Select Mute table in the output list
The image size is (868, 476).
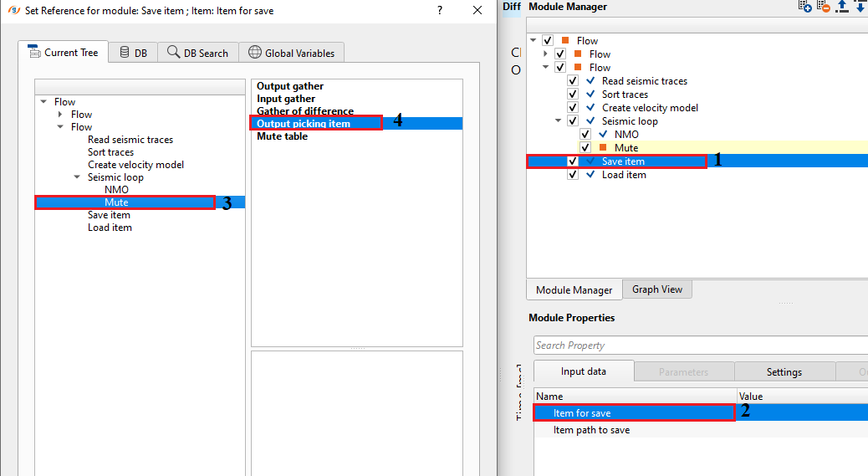[x=282, y=136]
